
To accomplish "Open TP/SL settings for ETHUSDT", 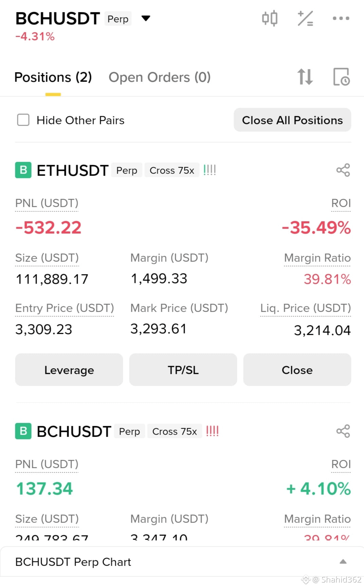I will click(x=183, y=370).
